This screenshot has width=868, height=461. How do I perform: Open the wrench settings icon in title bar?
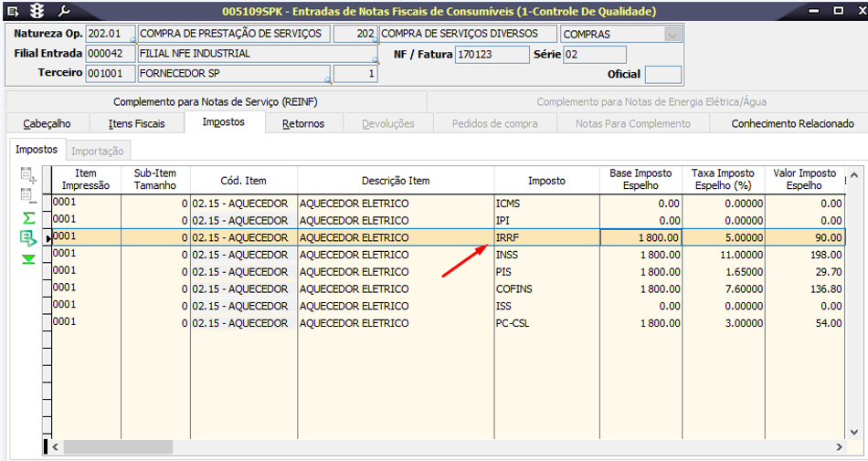pyautogui.click(x=63, y=11)
